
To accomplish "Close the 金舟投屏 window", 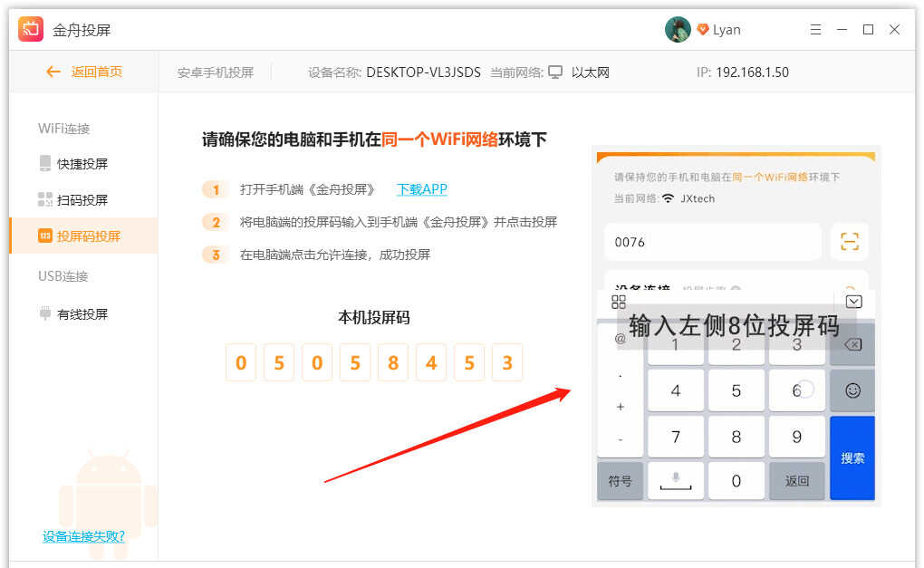I will pyautogui.click(x=894, y=30).
